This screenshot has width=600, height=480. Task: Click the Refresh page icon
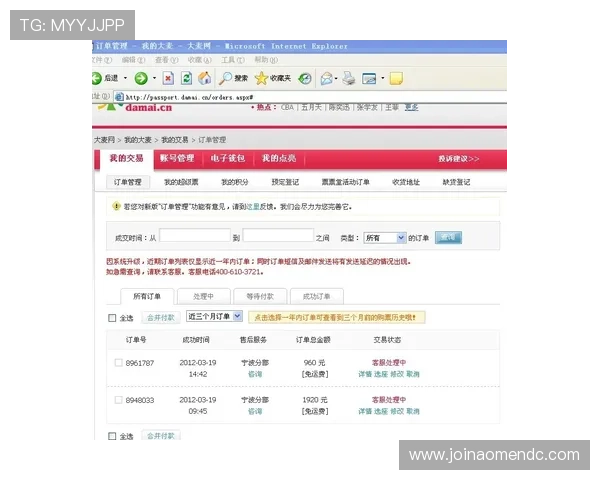click(186, 78)
